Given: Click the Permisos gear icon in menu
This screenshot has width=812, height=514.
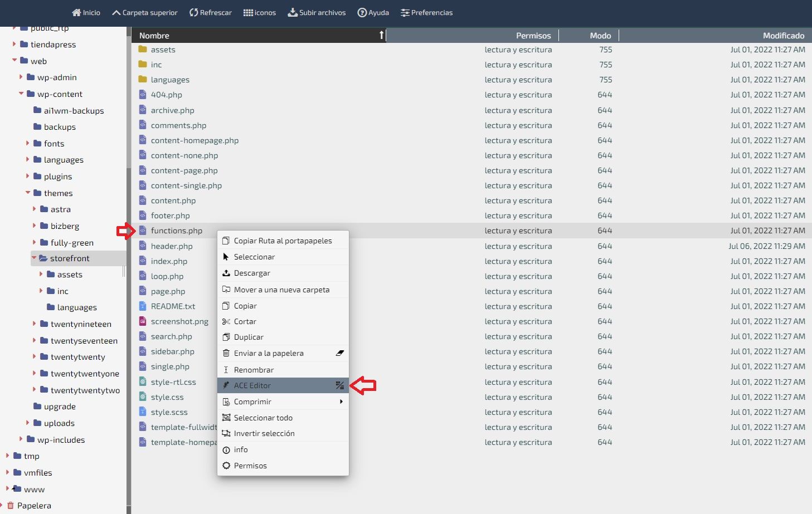Looking at the screenshot, I should [x=226, y=466].
